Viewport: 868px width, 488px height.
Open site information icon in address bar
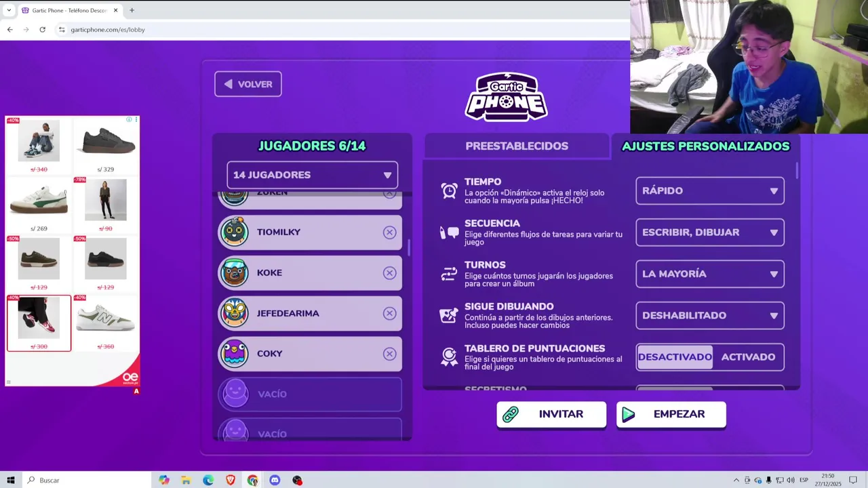pyautogui.click(x=62, y=30)
